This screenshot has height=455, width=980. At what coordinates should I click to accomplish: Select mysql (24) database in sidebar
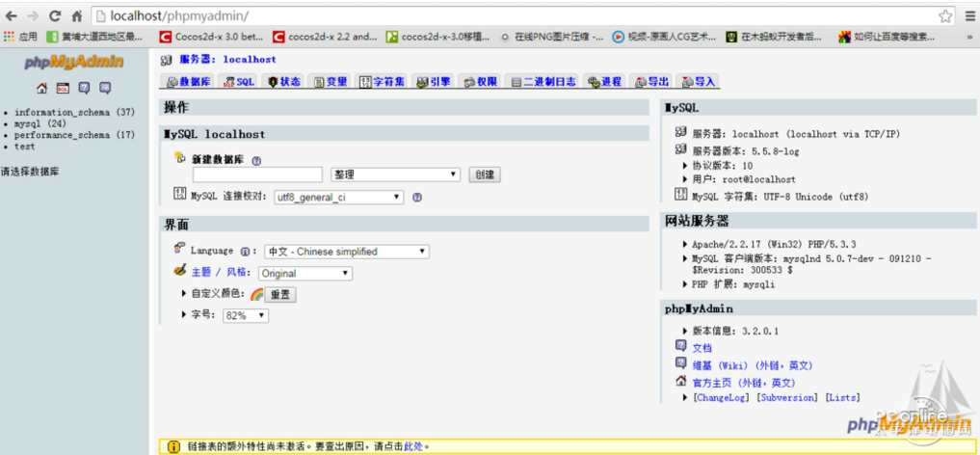click(40, 123)
